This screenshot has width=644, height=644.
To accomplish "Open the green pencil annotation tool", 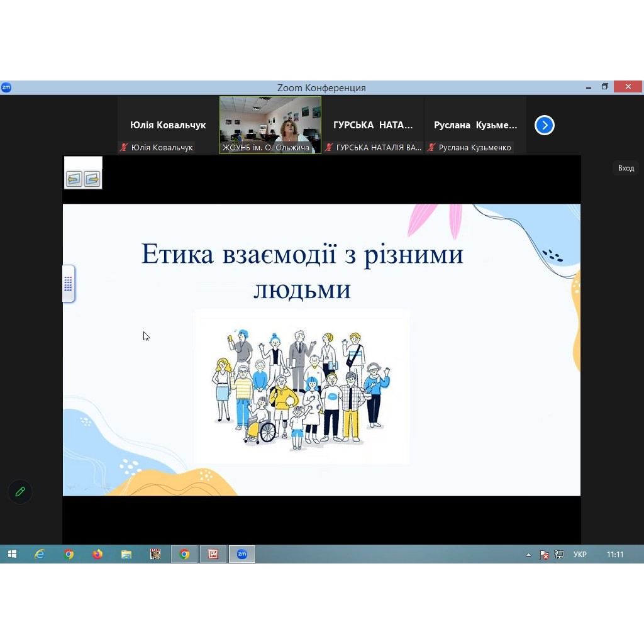I will 20,492.
